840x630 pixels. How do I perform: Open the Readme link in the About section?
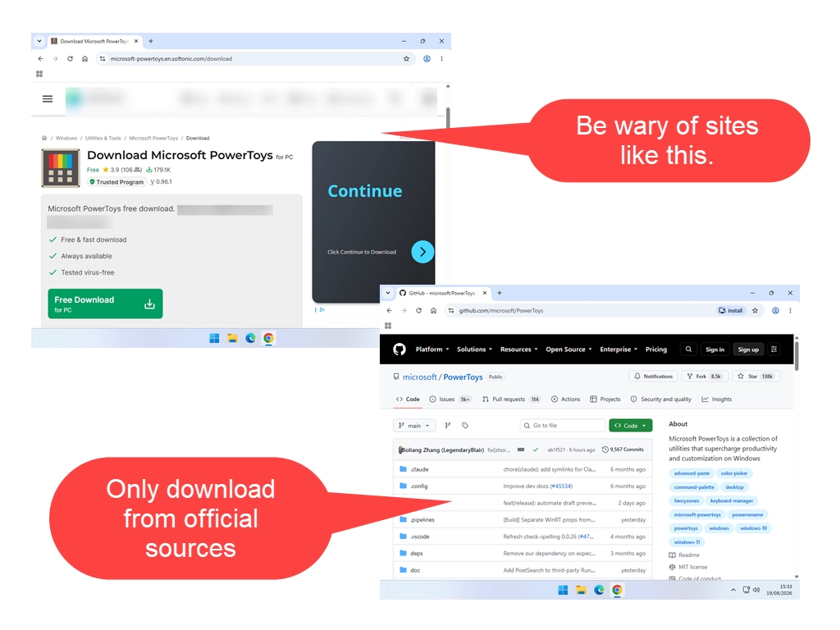click(684, 555)
